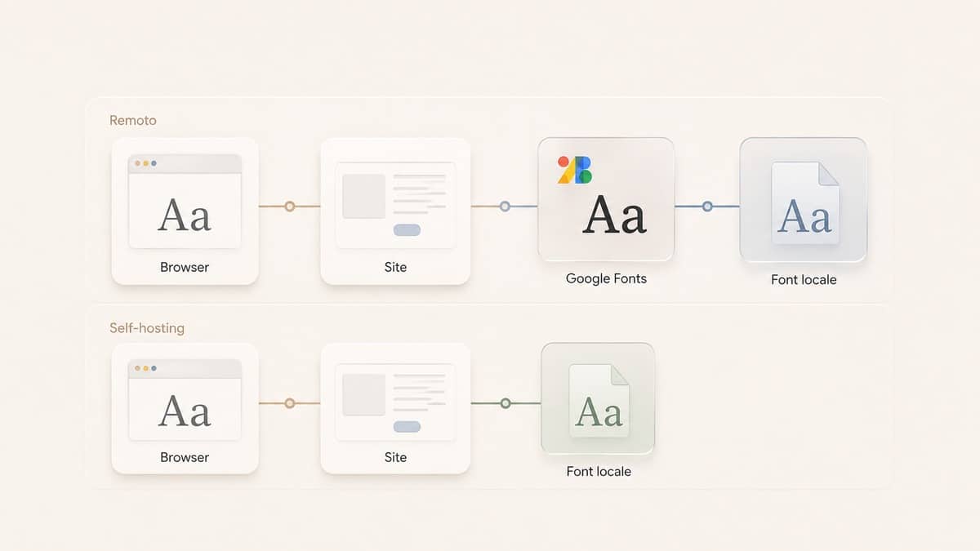Click the blue pill button in Remoto Site card
The height and width of the screenshot is (551, 980).
click(x=407, y=230)
